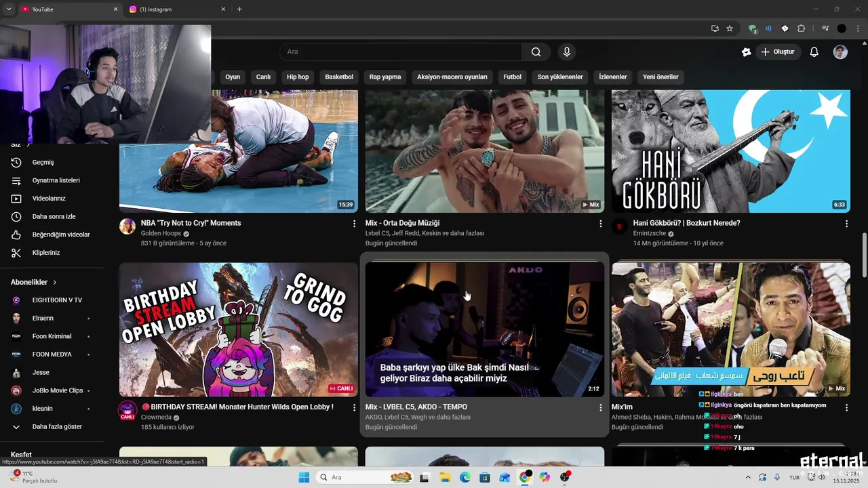Click Task View icon on taskbar
This screenshot has width=868, height=488.
click(425, 477)
